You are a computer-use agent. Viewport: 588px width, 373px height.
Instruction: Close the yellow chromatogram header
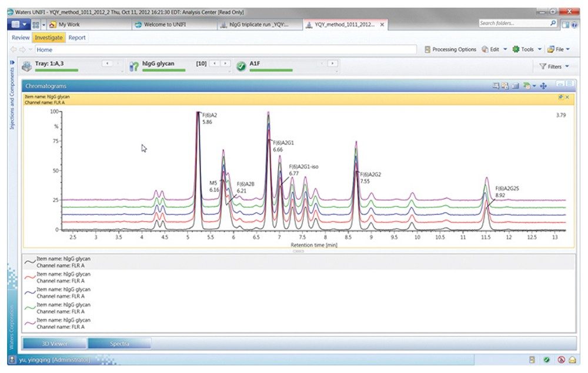pyautogui.click(x=567, y=97)
